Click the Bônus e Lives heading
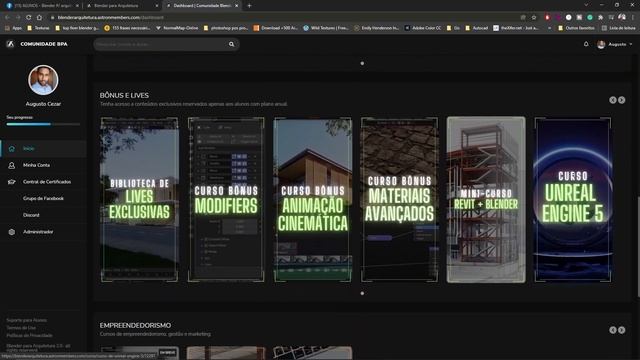Screen dimensions: 640x360 124,96
